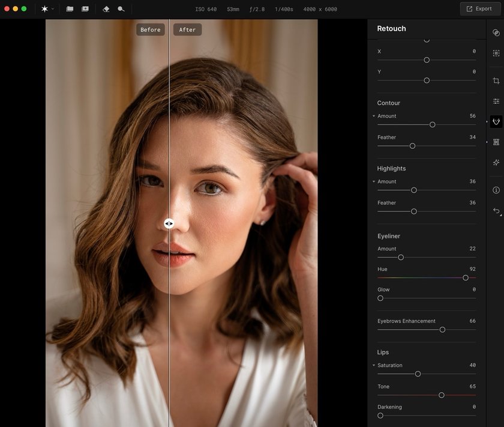504x427 pixels.
Task: Click the Contour section heading
Action: [x=389, y=103]
